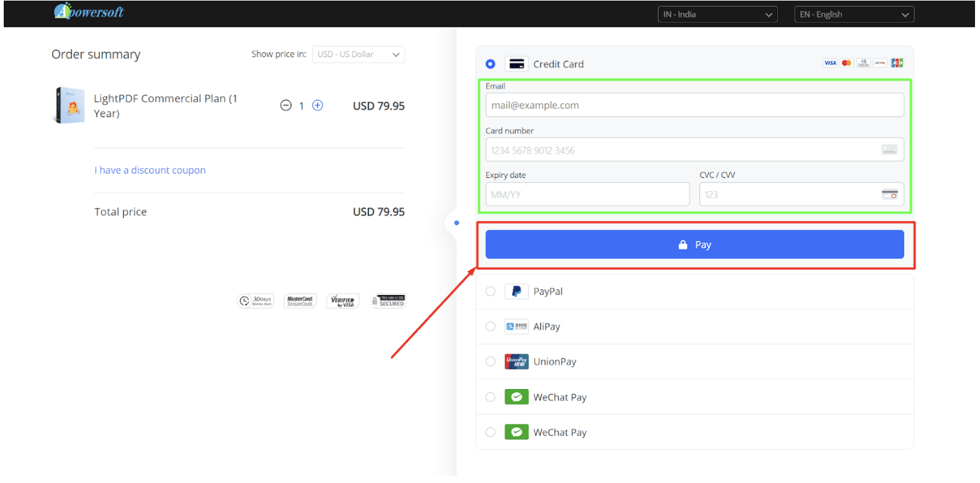This screenshot has width=980, height=483.
Task: Click the card icon inside Card number field
Action: (x=889, y=150)
